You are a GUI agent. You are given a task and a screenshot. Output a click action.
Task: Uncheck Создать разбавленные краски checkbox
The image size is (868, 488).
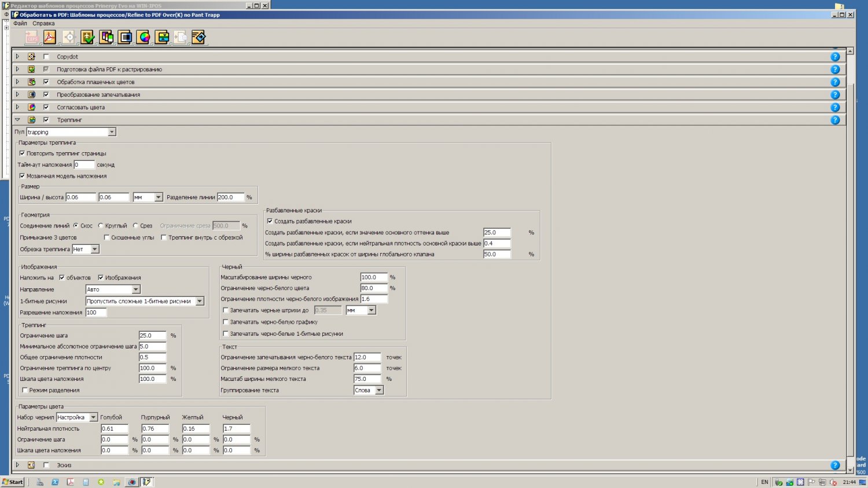click(270, 221)
